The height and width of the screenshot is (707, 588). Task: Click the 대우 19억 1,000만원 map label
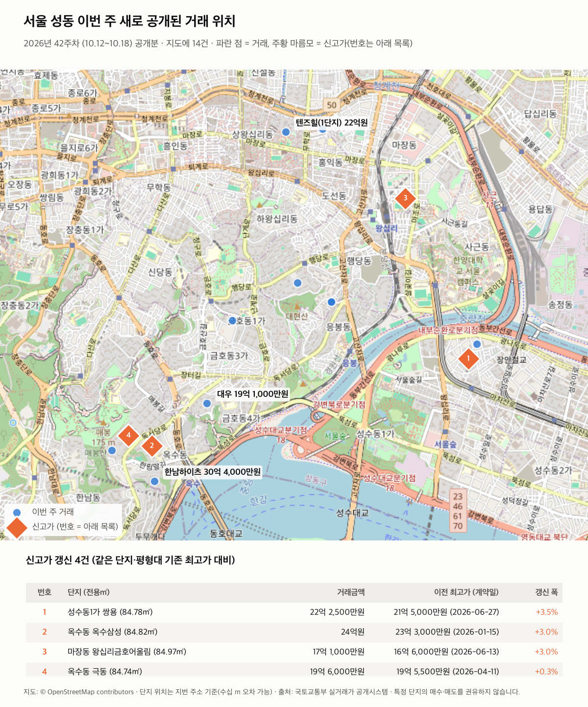[x=253, y=394]
